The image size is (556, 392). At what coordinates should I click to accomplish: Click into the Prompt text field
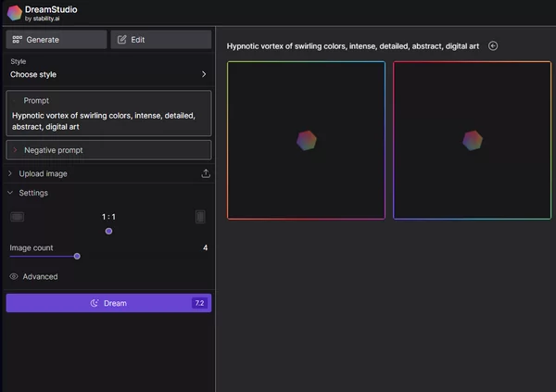tap(108, 120)
